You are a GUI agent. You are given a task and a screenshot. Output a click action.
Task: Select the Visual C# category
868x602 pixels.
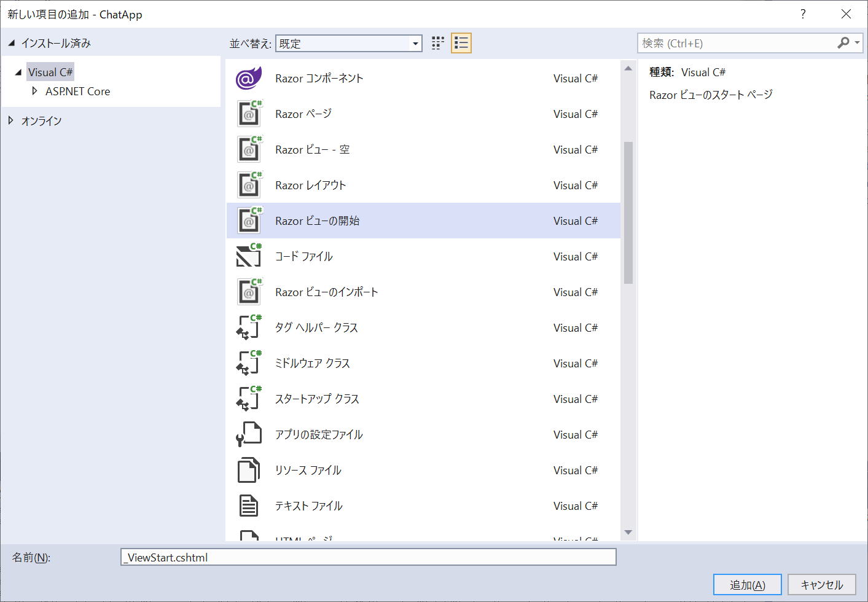click(50, 72)
